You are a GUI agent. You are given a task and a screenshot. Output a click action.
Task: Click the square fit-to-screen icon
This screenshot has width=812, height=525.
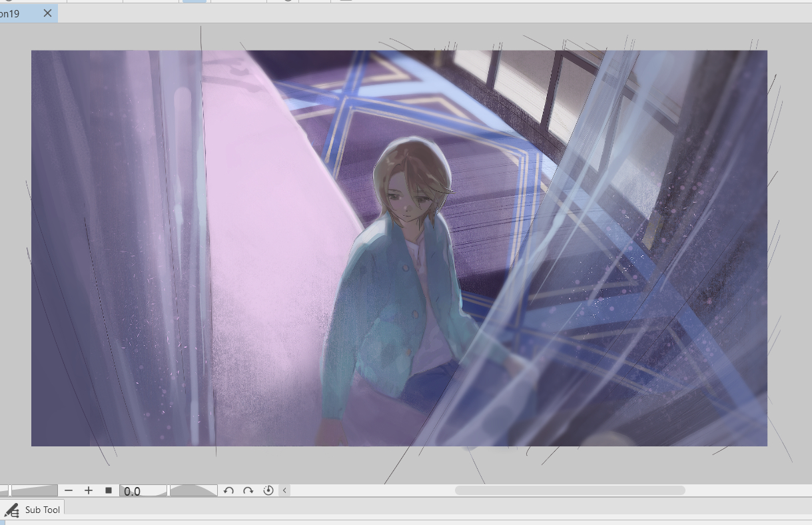[x=109, y=490]
